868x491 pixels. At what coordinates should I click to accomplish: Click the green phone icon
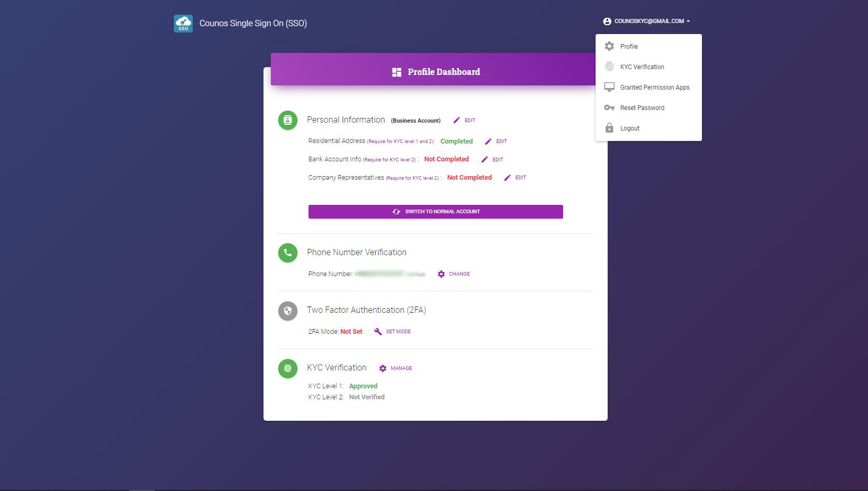(x=288, y=253)
